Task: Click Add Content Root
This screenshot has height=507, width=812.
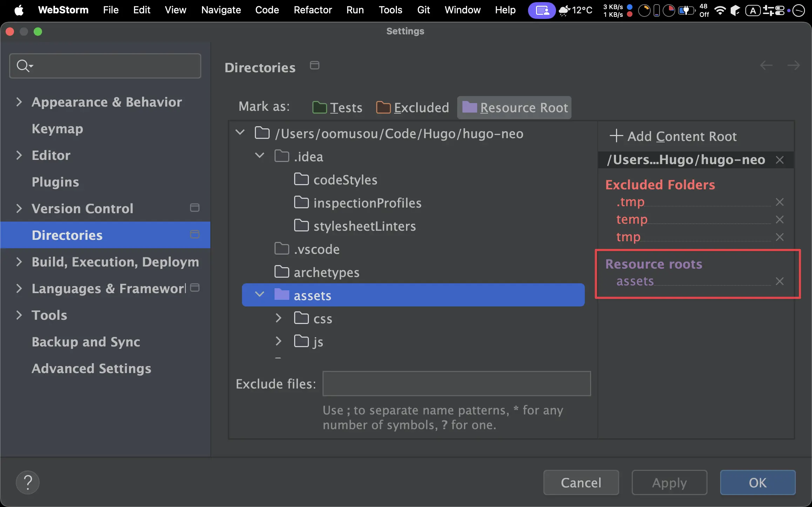Action: [x=673, y=136]
